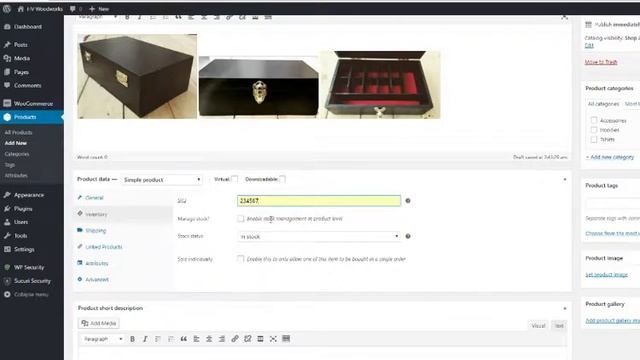Open comments bubble in admin bar
The height and width of the screenshot is (360, 640).
76,9
